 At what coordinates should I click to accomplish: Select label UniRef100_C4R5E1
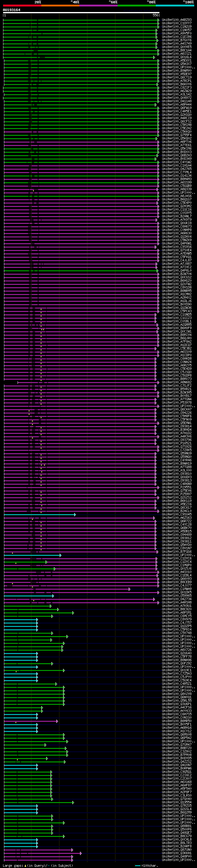tap(177, 111)
